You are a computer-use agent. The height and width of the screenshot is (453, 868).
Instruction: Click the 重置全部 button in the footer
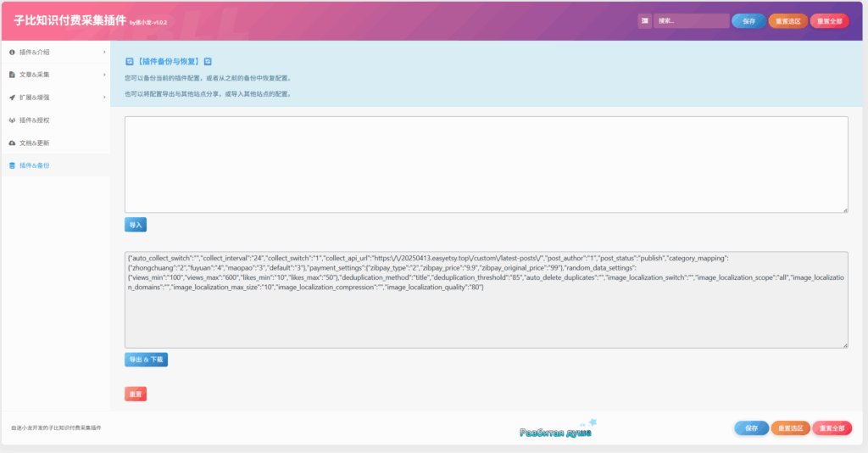(x=831, y=428)
